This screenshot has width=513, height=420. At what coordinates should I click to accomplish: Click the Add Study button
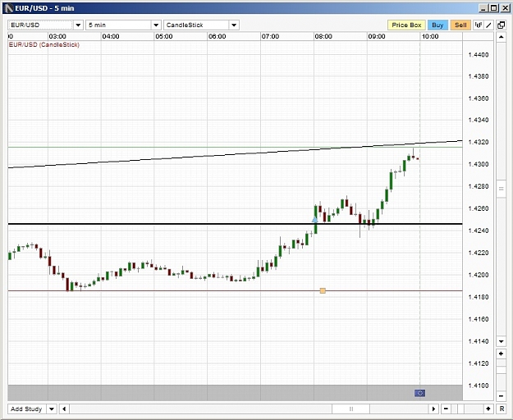click(x=27, y=409)
